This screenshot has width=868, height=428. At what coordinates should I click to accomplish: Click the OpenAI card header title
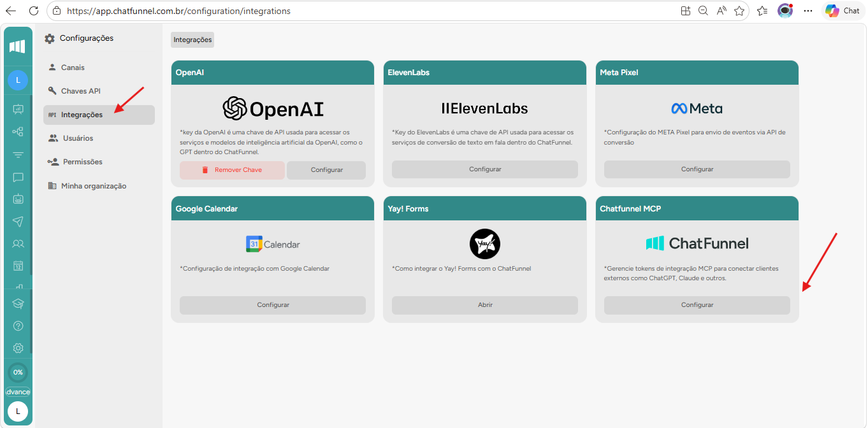point(189,73)
